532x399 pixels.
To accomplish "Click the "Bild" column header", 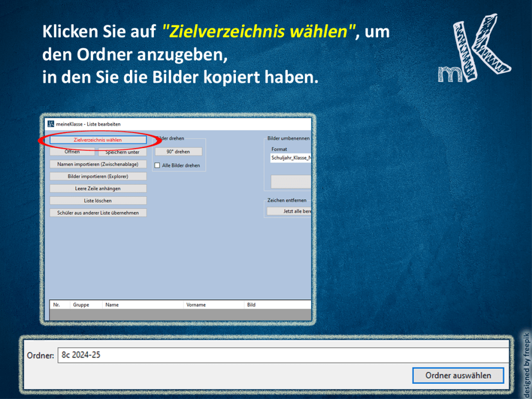I will click(251, 305).
